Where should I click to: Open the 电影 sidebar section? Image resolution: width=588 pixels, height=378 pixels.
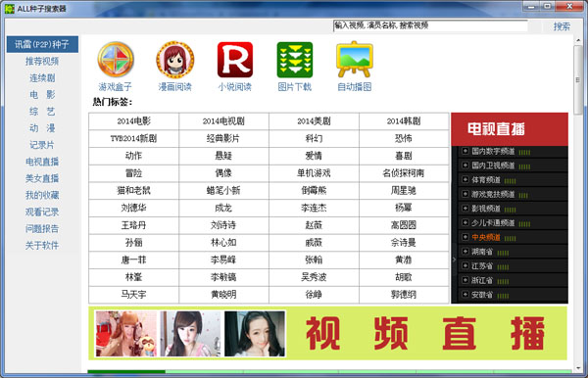42,94
